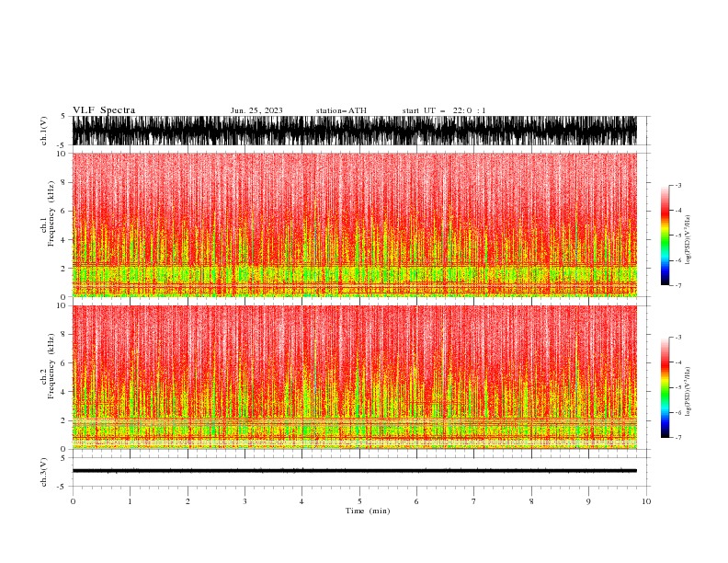The image size is (728, 563).
Task: Click time axis tick label "2"
Action: 188,501
